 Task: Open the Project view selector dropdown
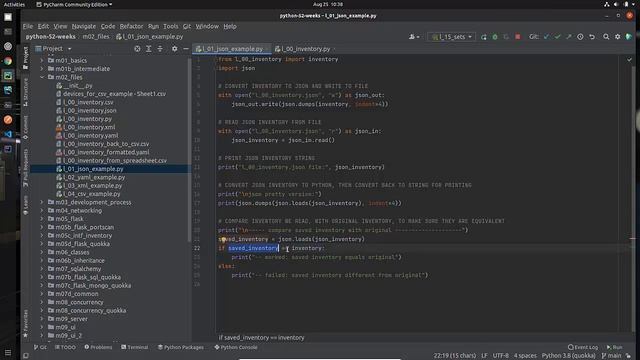tap(53, 49)
